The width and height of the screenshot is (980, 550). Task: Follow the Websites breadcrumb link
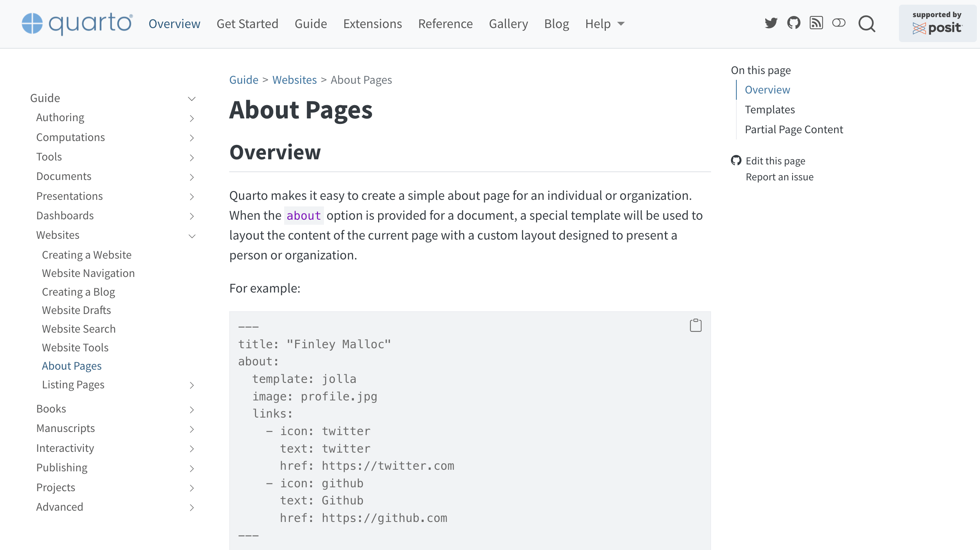[294, 80]
